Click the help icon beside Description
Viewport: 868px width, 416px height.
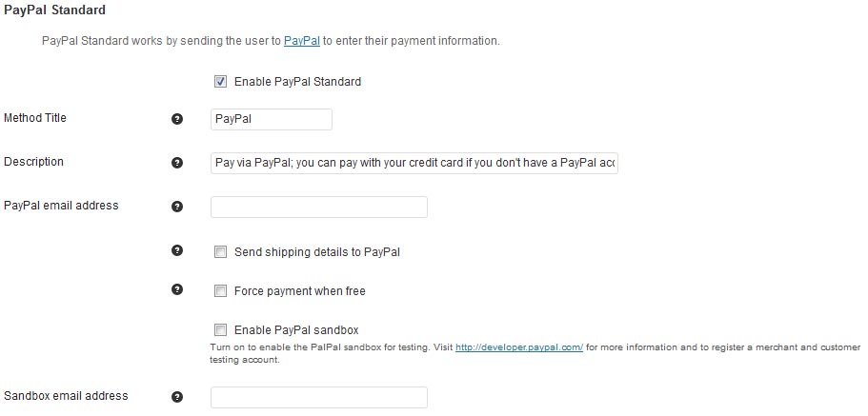pyautogui.click(x=176, y=163)
